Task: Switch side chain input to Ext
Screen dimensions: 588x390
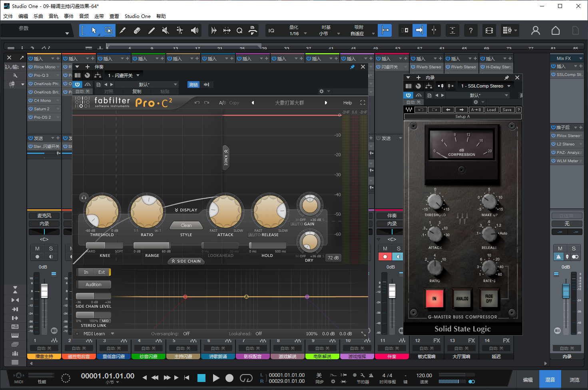Action: point(102,272)
